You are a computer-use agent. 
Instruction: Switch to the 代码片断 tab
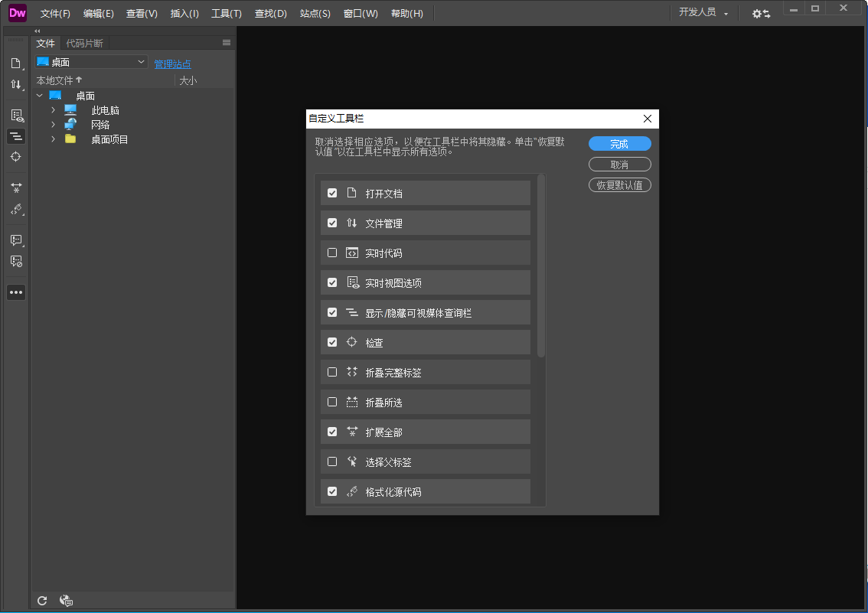[x=85, y=43]
